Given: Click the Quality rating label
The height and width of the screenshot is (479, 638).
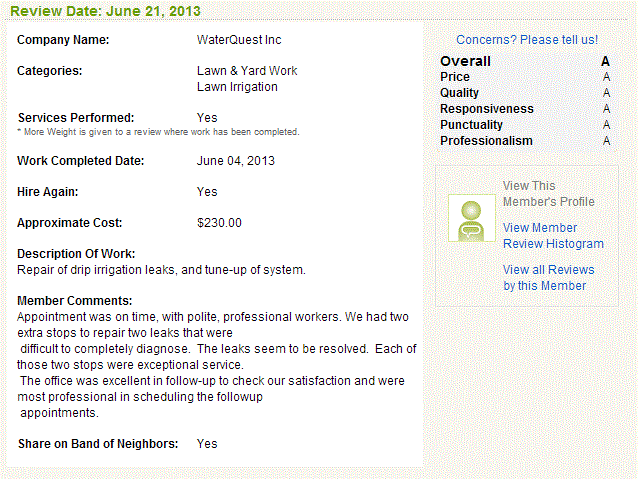Looking at the screenshot, I should [459, 93].
